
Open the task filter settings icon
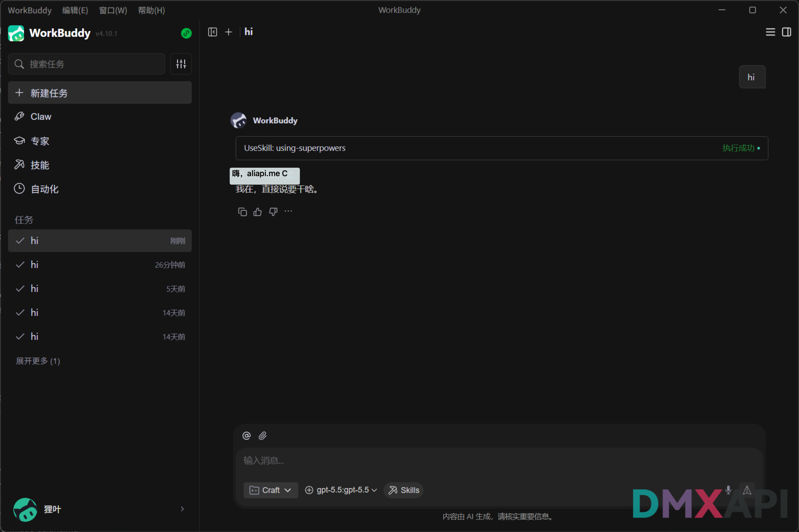pos(181,64)
